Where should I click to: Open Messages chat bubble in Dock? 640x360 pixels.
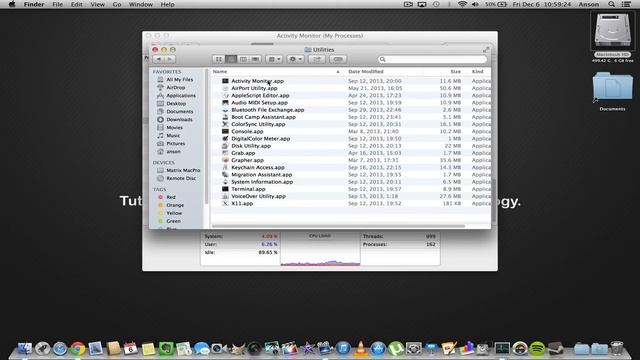coord(201,349)
